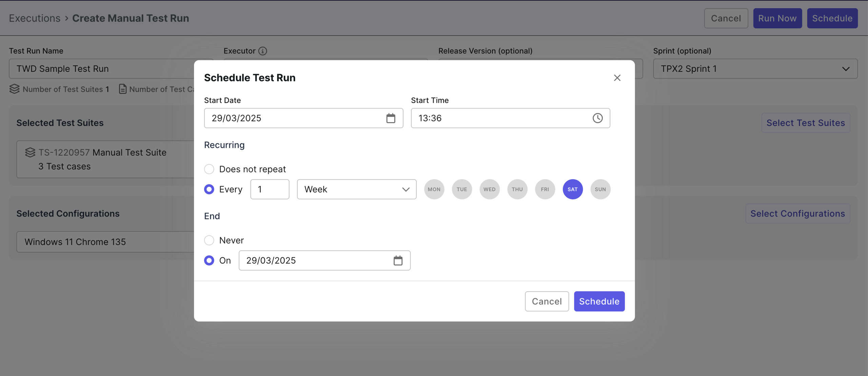Toggle Monday in the weekly recurrence
The width and height of the screenshot is (868, 376).
click(x=434, y=189)
